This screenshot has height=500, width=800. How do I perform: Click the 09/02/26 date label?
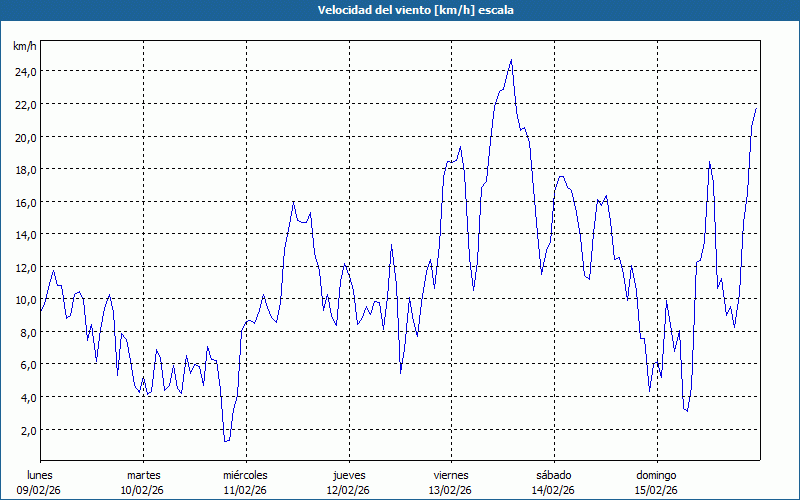coord(40,490)
